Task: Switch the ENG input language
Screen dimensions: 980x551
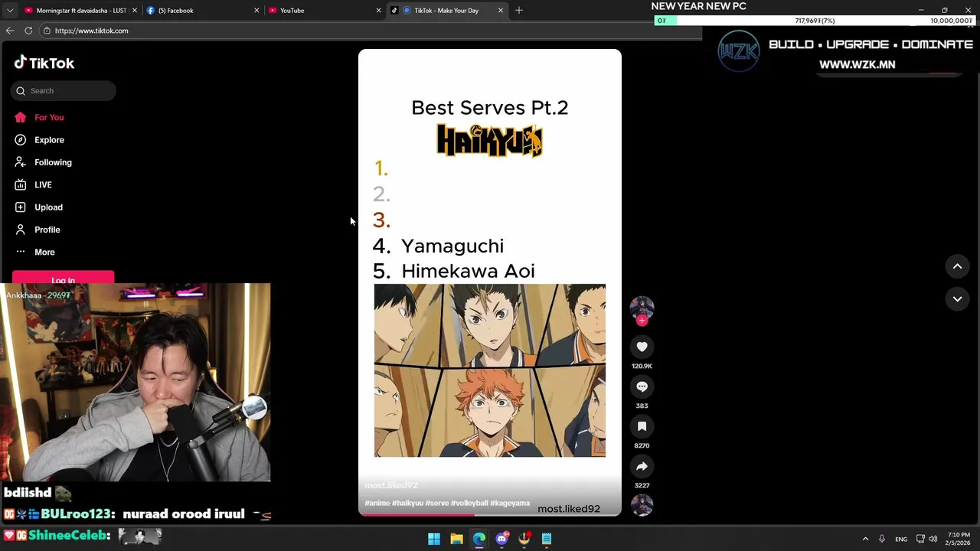Action: (x=901, y=539)
